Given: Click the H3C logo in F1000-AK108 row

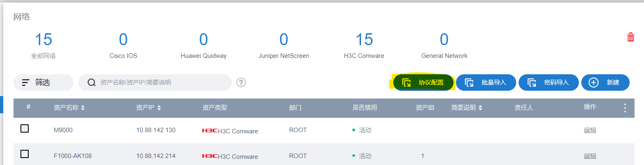Looking at the screenshot, I should tap(209, 156).
